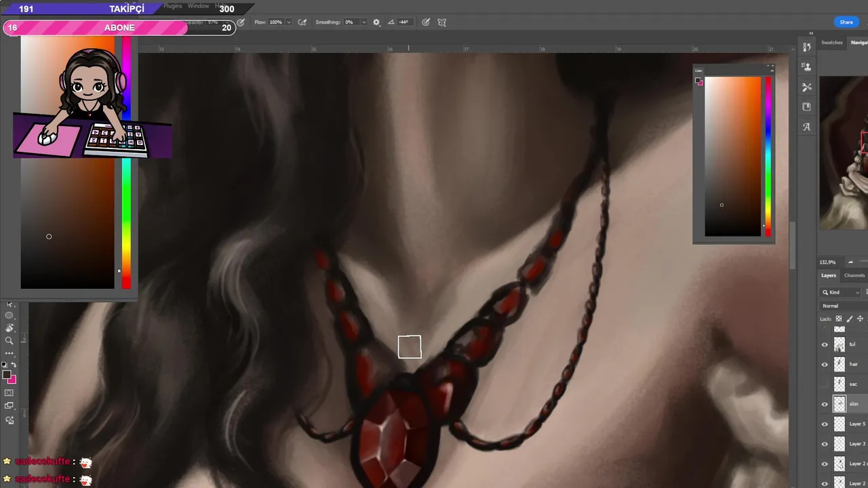Click foreground color swatch in tools
This screenshot has width=868, height=488.
click(6, 375)
